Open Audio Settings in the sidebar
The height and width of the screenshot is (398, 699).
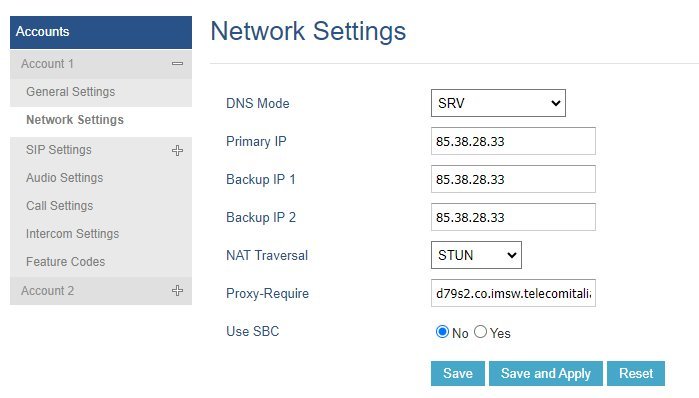click(64, 178)
